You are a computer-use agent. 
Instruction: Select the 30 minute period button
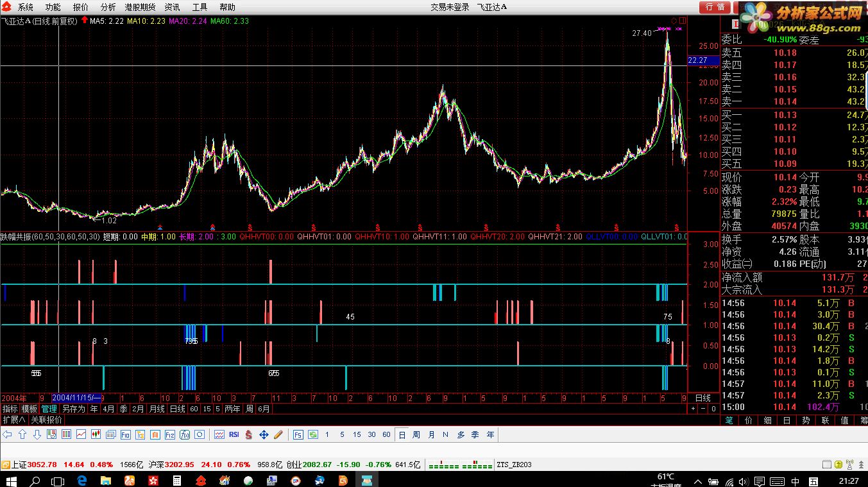point(371,434)
